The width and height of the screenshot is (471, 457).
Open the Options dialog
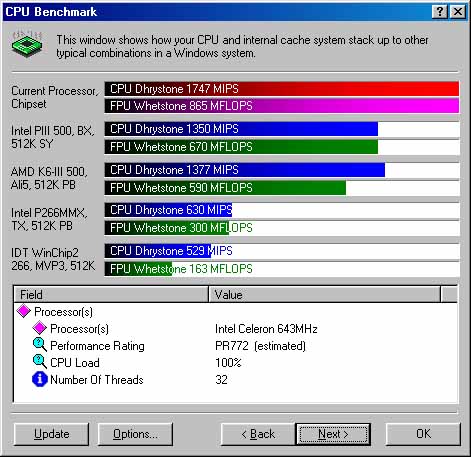(135, 434)
